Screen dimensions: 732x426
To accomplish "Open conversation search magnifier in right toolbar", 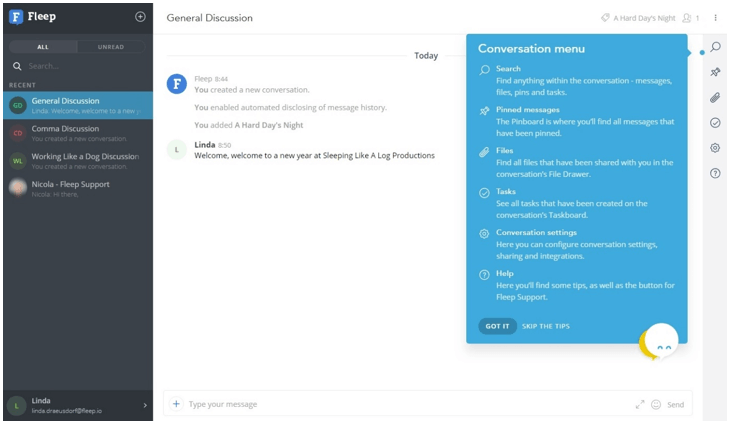I will point(715,47).
